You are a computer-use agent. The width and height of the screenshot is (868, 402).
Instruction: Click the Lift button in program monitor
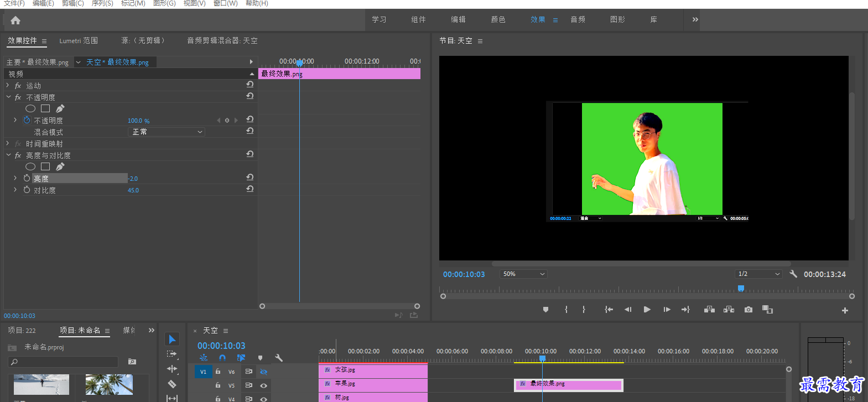pos(709,310)
